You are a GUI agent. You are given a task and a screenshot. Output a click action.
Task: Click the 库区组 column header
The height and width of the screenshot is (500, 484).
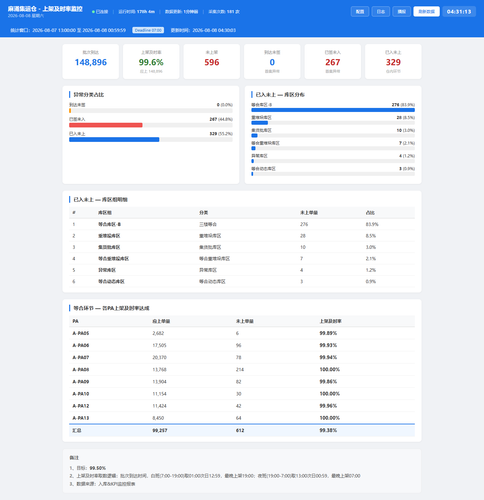coord(105,213)
